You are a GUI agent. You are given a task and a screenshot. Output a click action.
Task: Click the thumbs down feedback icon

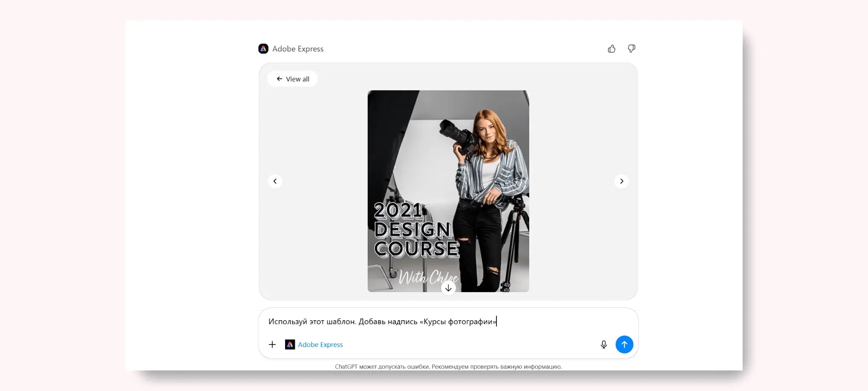632,49
